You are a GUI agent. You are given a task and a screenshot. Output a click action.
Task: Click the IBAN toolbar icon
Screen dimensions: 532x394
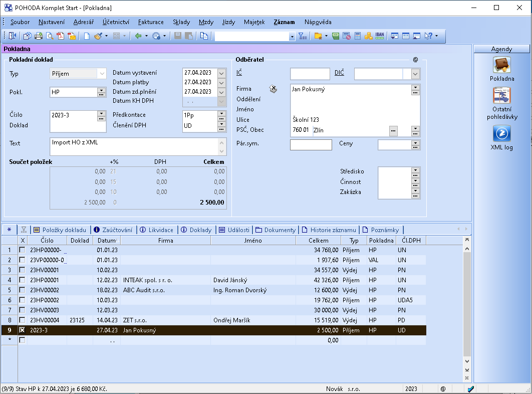tap(380, 36)
